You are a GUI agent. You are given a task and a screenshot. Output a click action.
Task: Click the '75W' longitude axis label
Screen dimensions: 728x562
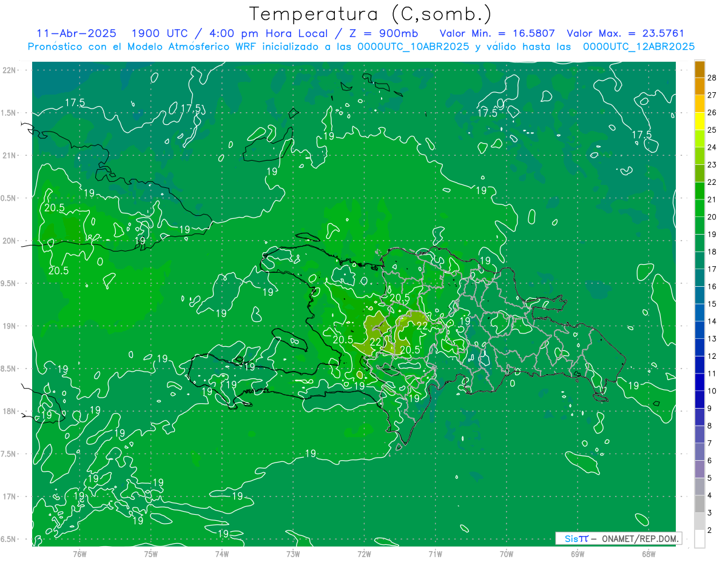pos(151,553)
